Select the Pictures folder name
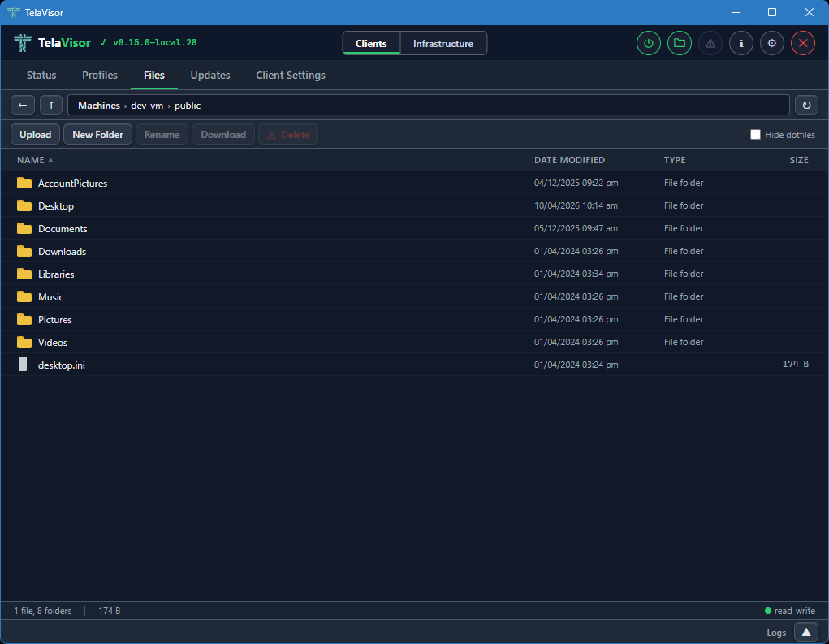829x644 pixels. (x=55, y=319)
